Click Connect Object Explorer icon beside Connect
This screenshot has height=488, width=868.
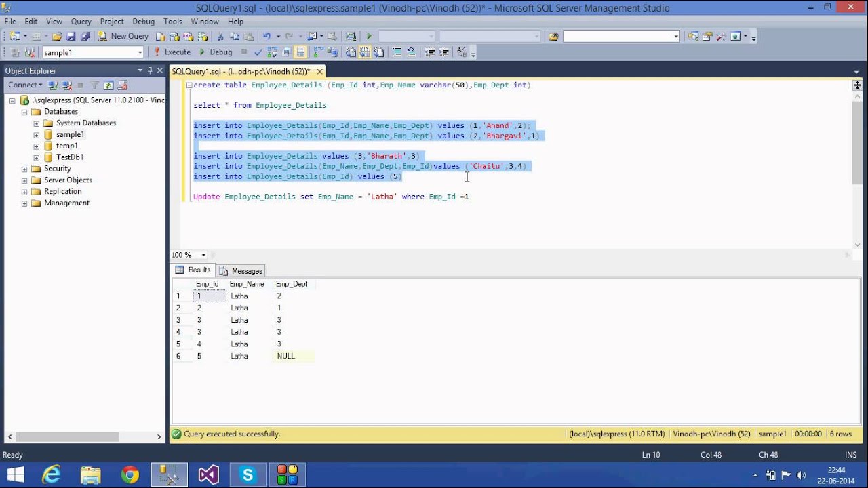coord(53,85)
